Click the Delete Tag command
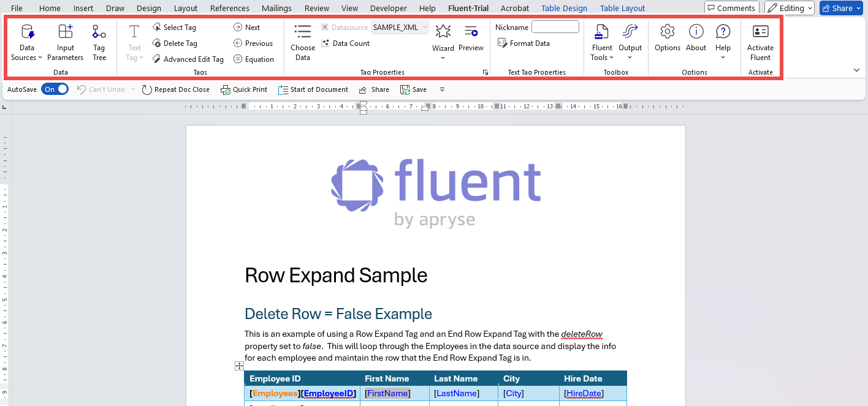The height and width of the screenshot is (406, 868). pyautogui.click(x=175, y=43)
